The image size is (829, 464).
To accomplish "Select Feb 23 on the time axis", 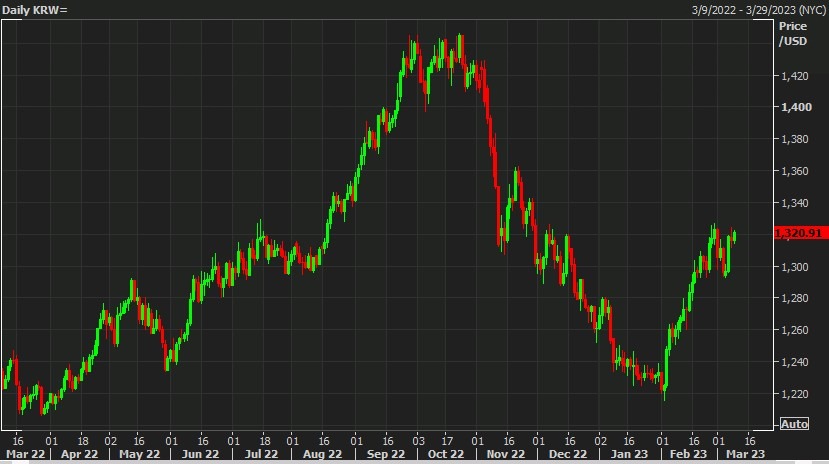I will (x=688, y=454).
